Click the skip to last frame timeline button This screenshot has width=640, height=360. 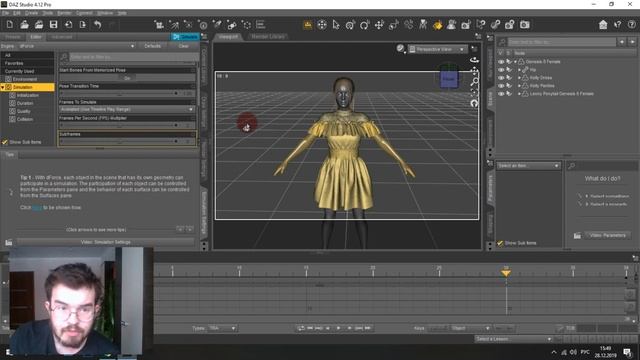(x=368, y=328)
